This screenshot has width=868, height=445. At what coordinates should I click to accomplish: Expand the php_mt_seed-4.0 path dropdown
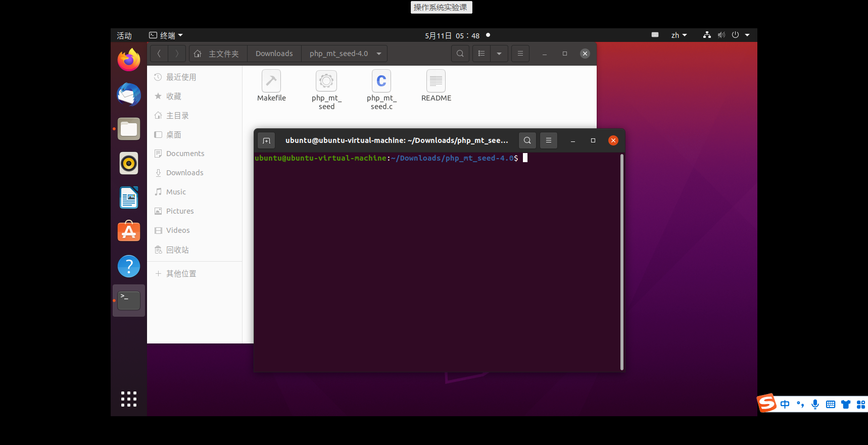[x=379, y=54]
